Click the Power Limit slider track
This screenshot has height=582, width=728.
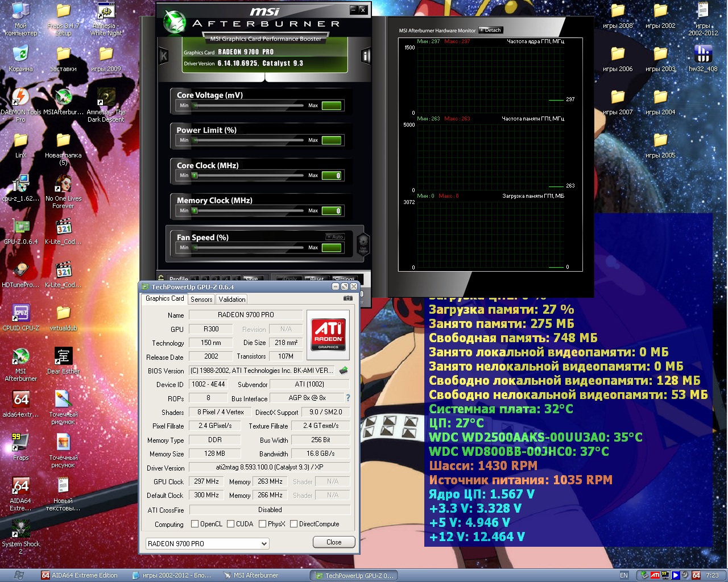coord(249,140)
